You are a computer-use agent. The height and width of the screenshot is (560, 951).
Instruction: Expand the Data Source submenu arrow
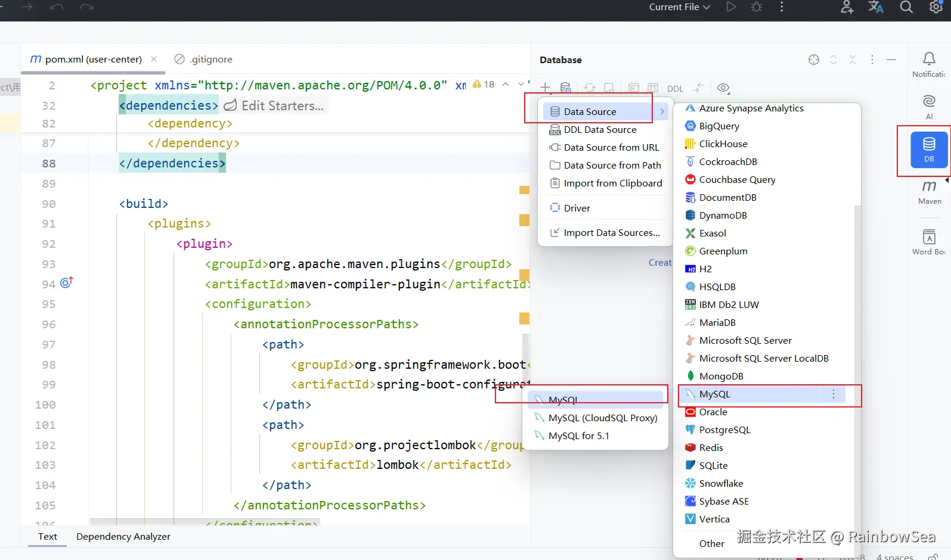662,111
